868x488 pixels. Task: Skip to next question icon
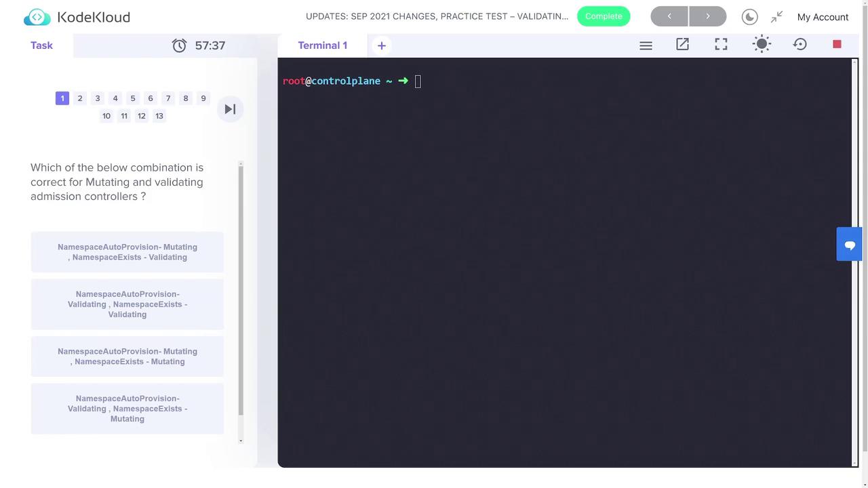[x=230, y=109]
